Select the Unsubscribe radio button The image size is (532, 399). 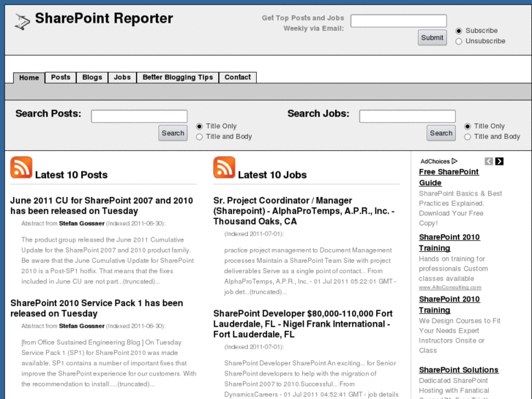coord(459,42)
